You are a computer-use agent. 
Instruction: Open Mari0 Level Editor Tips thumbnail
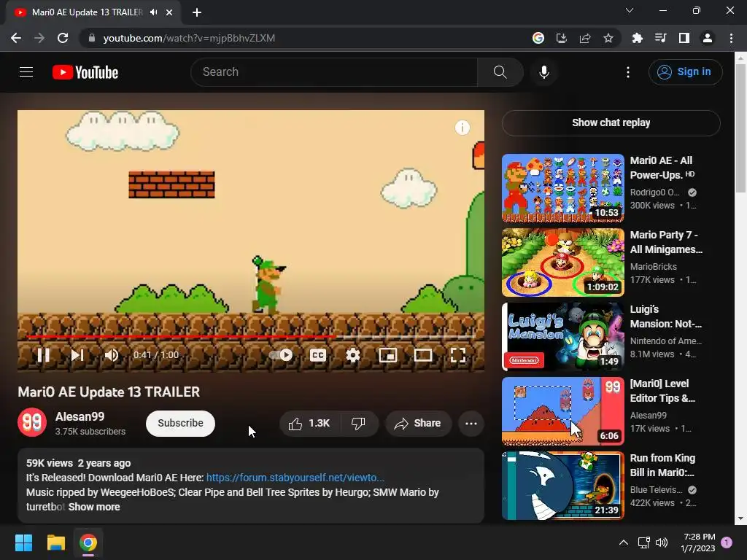click(x=562, y=411)
